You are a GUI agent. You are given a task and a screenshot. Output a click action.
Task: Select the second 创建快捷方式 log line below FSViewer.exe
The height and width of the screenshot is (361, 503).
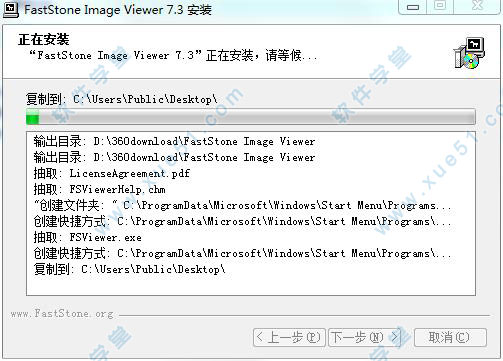[x=242, y=253]
